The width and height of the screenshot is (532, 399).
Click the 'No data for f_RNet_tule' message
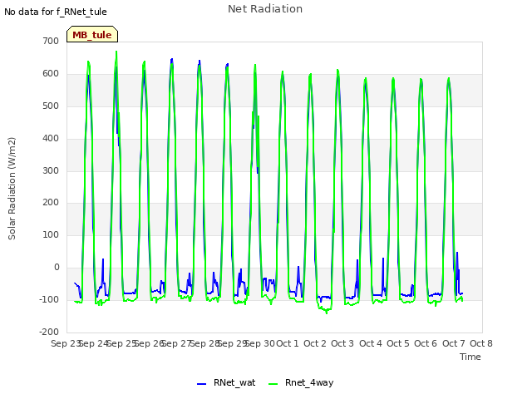[56, 12]
